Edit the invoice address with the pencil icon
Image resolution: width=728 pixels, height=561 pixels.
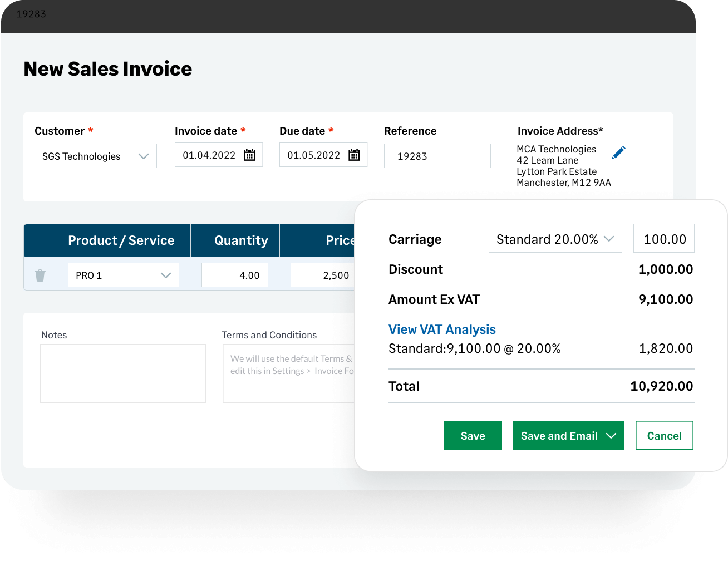619,151
